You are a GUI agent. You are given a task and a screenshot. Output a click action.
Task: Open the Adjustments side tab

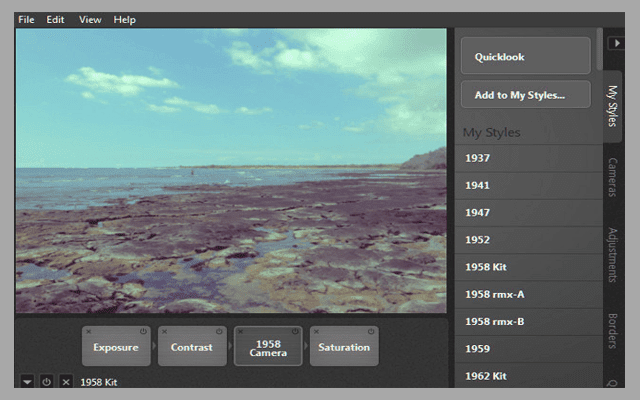click(x=612, y=255)
